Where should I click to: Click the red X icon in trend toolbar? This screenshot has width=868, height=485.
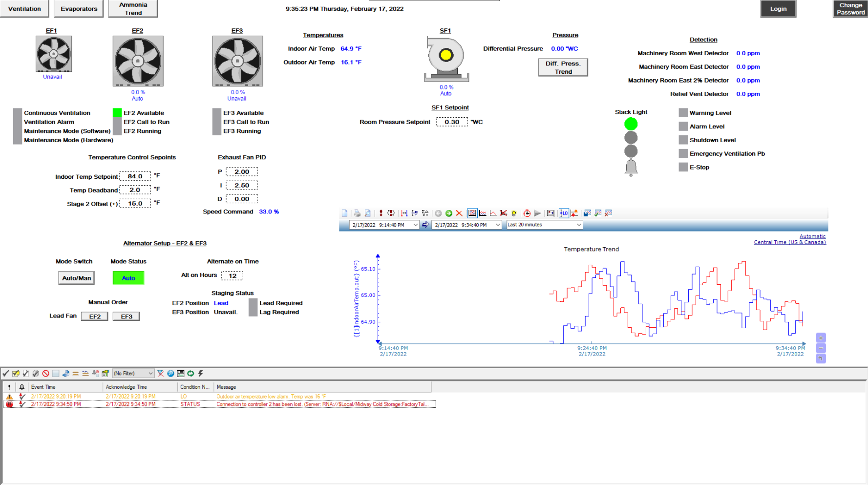click(x=459, y=213)
